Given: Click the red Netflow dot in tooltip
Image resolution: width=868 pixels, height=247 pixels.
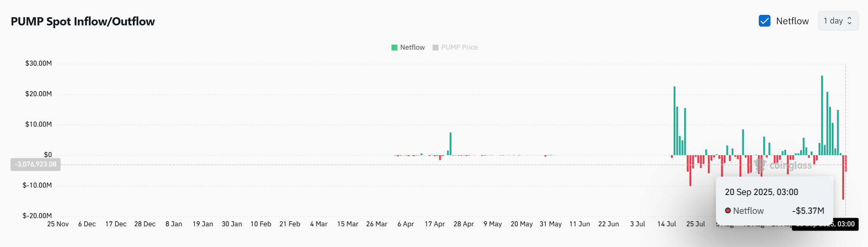Looking at the screenshot, I should click(728, 211).
